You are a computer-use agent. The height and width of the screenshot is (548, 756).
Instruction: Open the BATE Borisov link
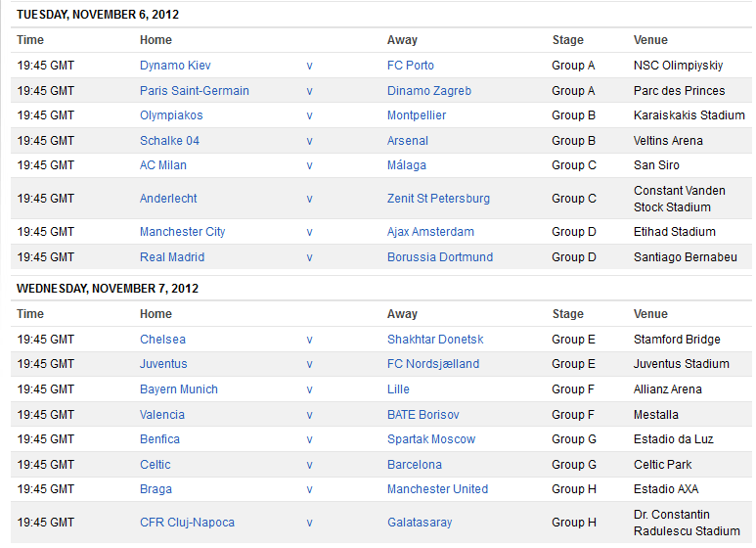click(422, 415)
